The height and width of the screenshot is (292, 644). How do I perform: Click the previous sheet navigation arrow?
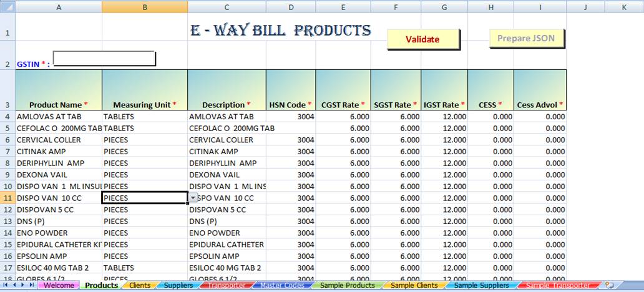[15, 285]
